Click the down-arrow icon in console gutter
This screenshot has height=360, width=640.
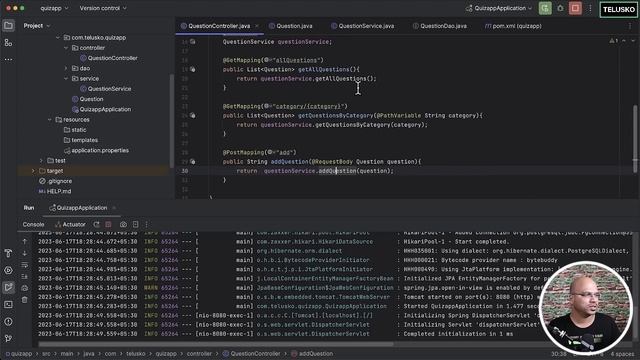[25, 253]
